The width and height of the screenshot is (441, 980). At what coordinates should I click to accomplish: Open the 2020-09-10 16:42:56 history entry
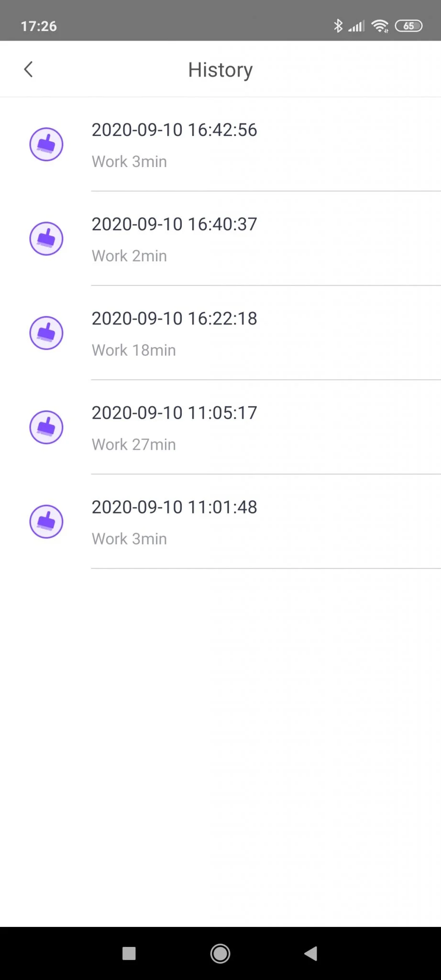coord(175,130)
